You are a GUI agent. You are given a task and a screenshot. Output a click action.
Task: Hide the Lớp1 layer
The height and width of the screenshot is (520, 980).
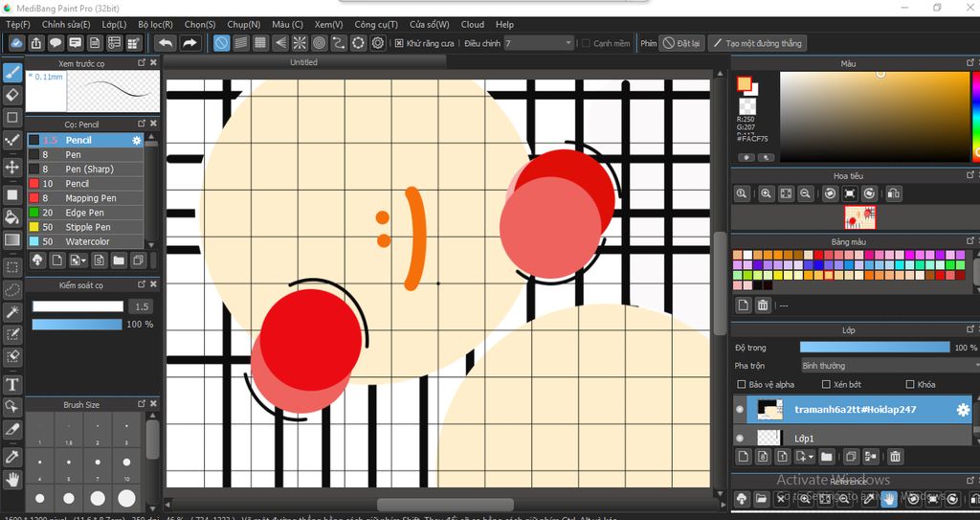(x=740, y=438)
